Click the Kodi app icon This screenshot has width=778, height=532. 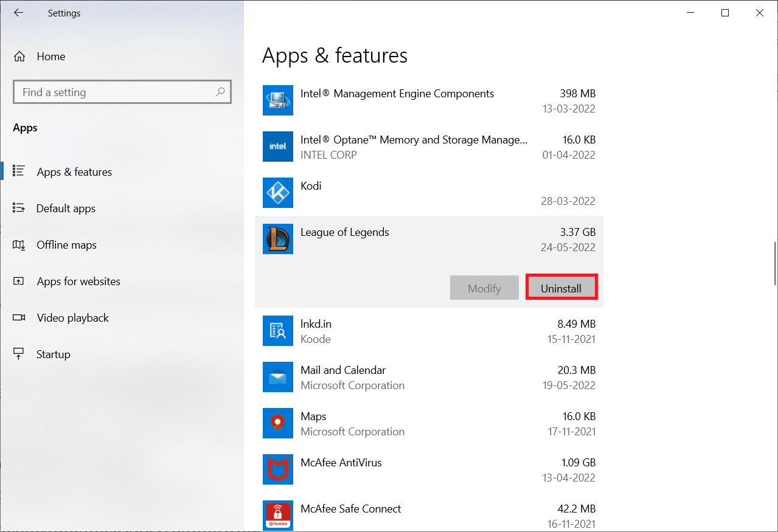(x=278, y=193)
